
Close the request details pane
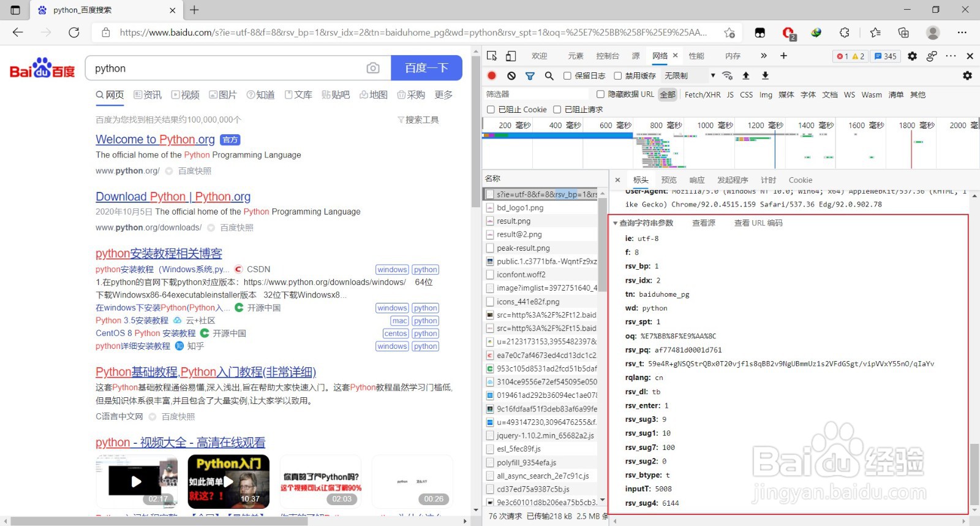point(617,180)
